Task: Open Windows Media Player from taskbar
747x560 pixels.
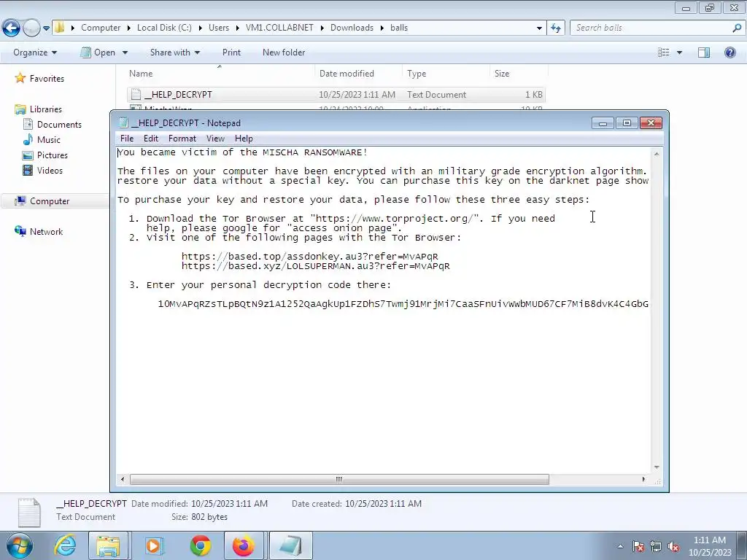Action: [x=153, y=545]
